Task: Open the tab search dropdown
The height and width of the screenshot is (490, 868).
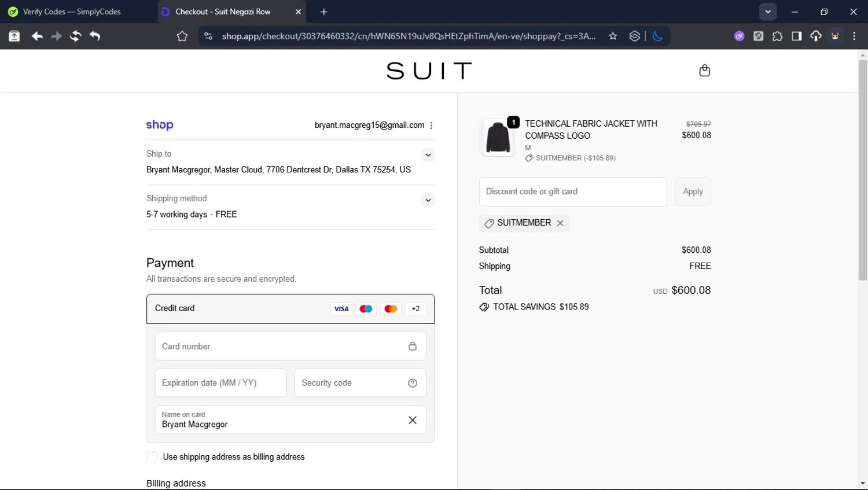Action: coord(768,12)
